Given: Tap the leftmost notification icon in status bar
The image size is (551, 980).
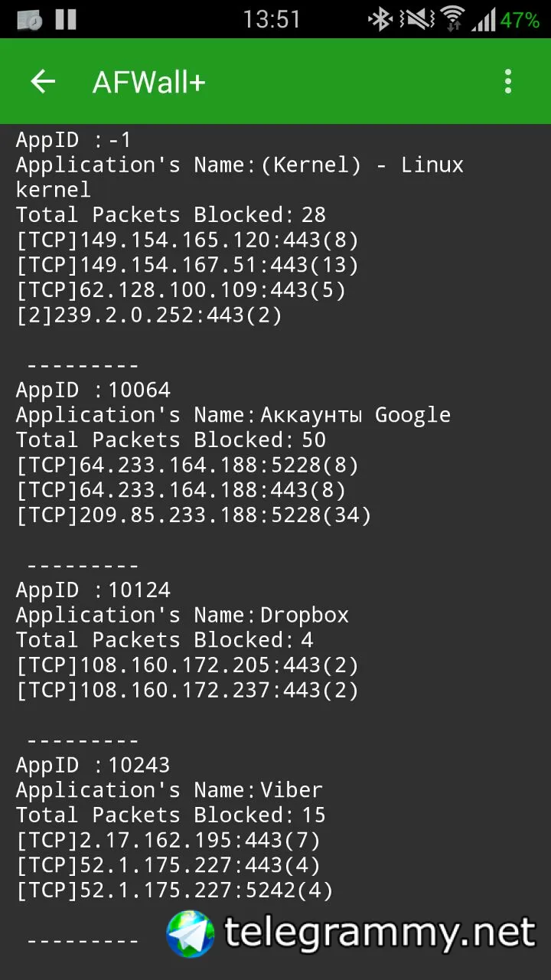Looking at the screenshot, I should tap(29, 19).
